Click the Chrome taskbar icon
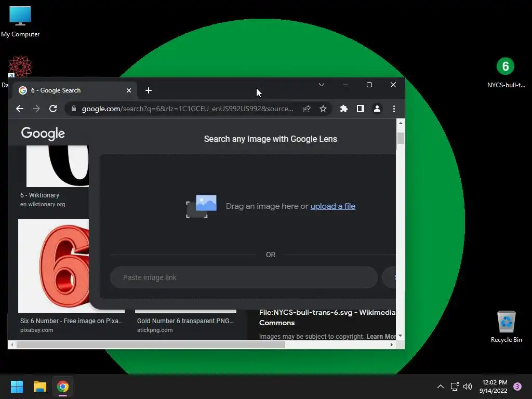The image size is (532, 399). (63, 387)
